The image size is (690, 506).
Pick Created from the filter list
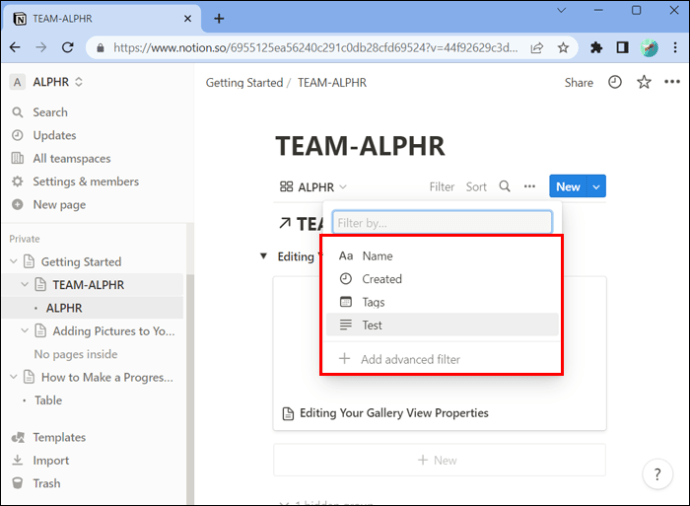click(381, 279)
